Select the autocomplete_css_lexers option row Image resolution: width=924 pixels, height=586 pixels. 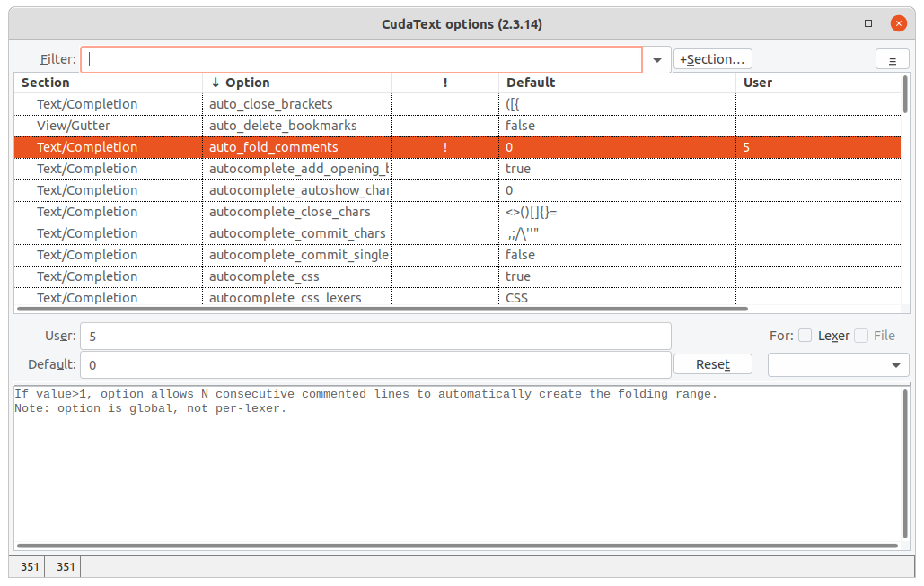point(457,297)
